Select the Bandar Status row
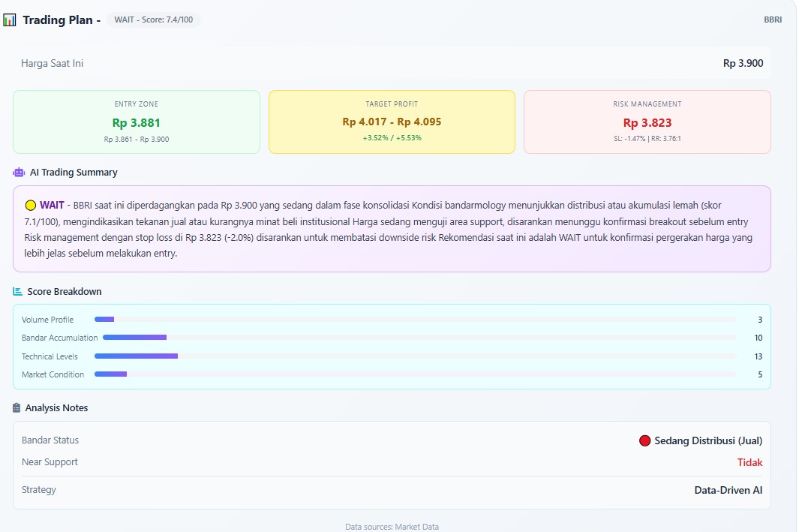 click(392, 440)
